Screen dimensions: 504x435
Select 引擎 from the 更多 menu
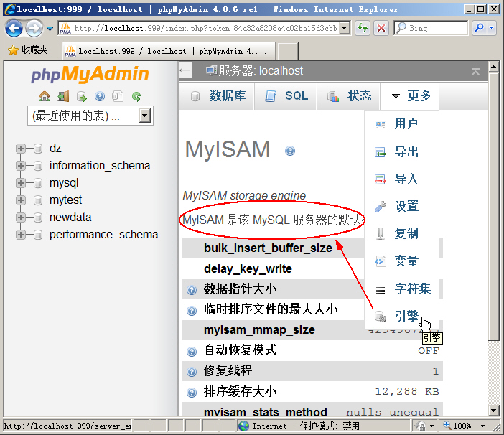click(406, 316)
